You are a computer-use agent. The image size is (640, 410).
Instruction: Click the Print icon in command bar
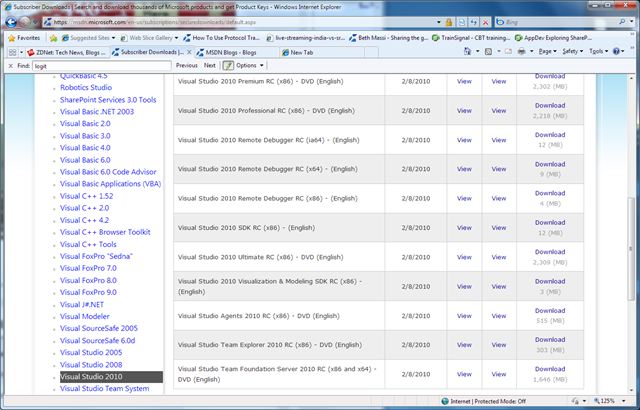(x=522, y=51)
